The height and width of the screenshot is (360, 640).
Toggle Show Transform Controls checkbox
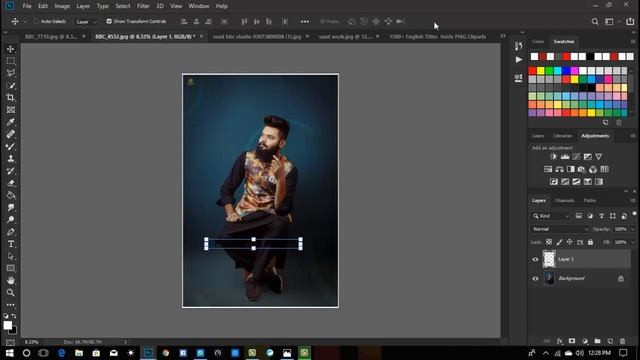click(x=109, y=21)
